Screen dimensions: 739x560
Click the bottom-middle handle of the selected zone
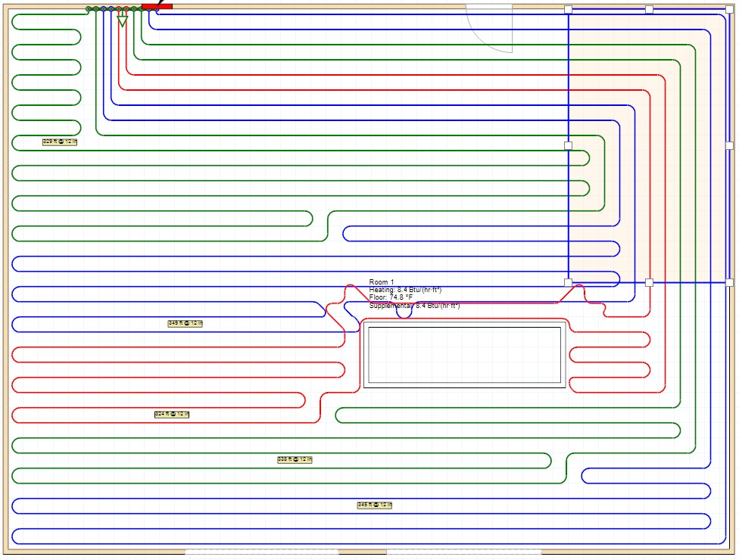click(x=649, y=282)
